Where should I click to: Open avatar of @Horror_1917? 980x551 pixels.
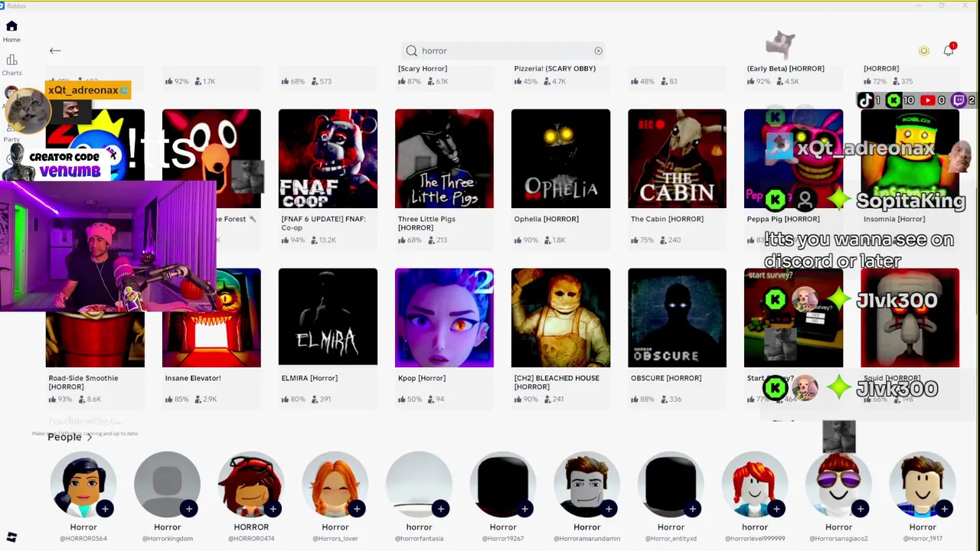pyautogui.click(x=922, y=485)
